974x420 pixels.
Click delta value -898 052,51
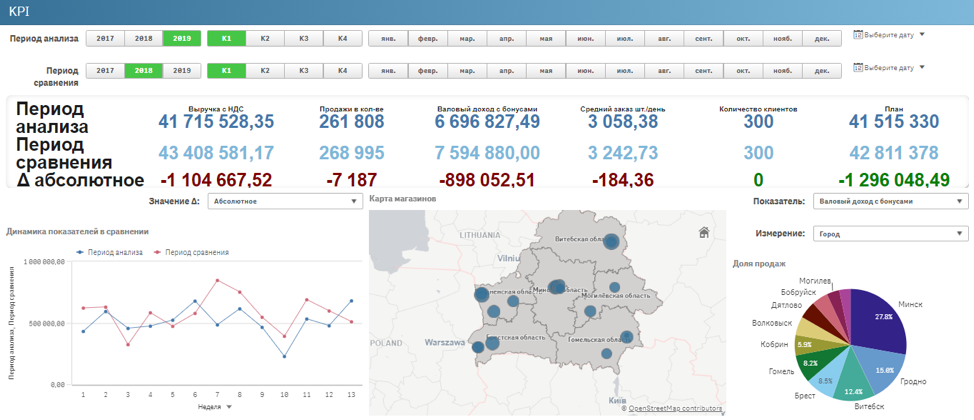tap(487, 180)
